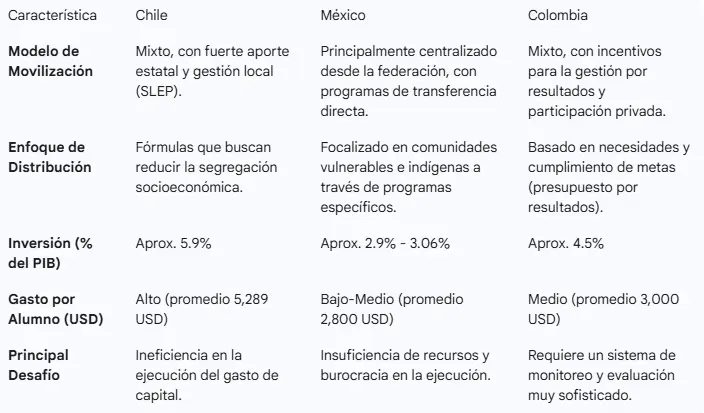Select the México column header
The image size is (704, 413).
pos(343,16)
